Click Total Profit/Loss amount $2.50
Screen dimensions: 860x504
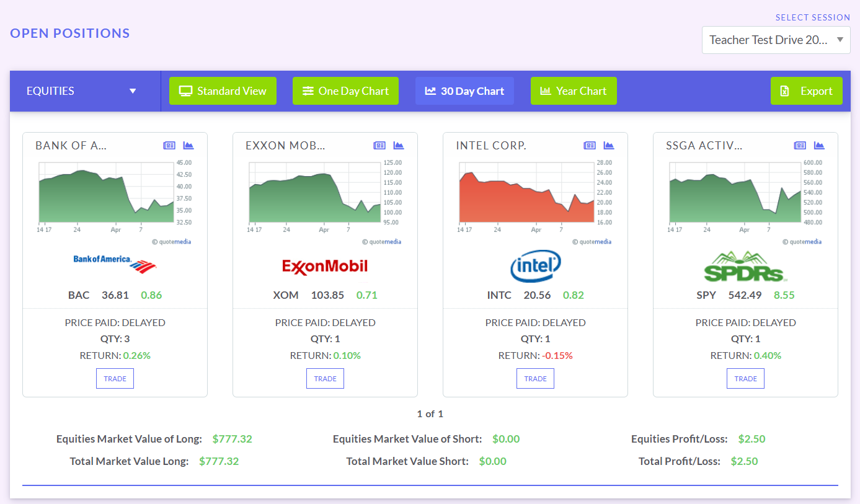(x=744, y=461)
